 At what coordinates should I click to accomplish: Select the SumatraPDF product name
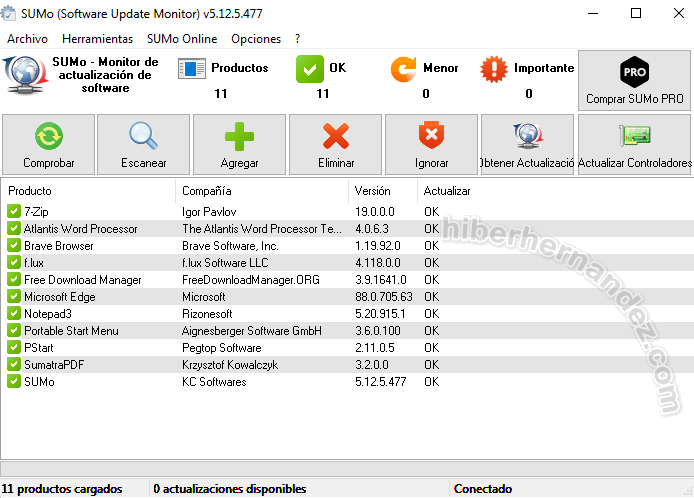point(54,365)
